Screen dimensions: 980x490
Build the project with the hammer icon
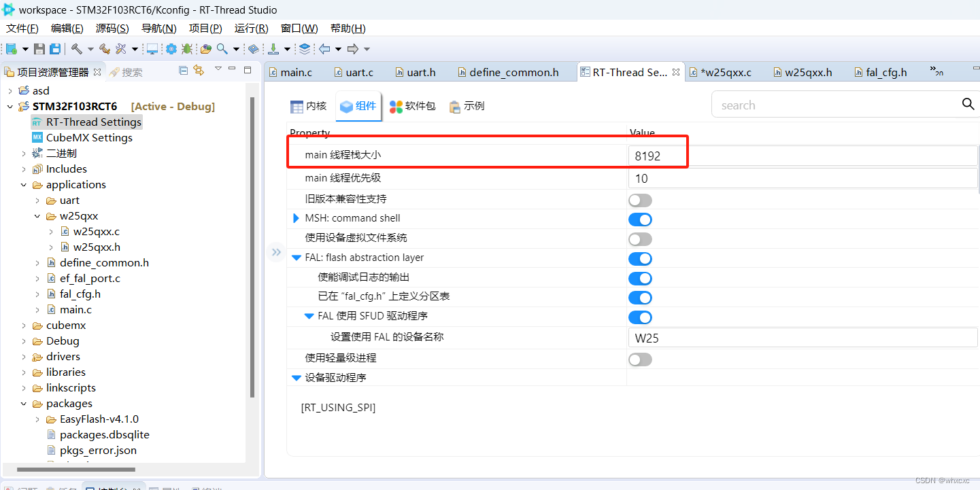[x=77, y=48]
